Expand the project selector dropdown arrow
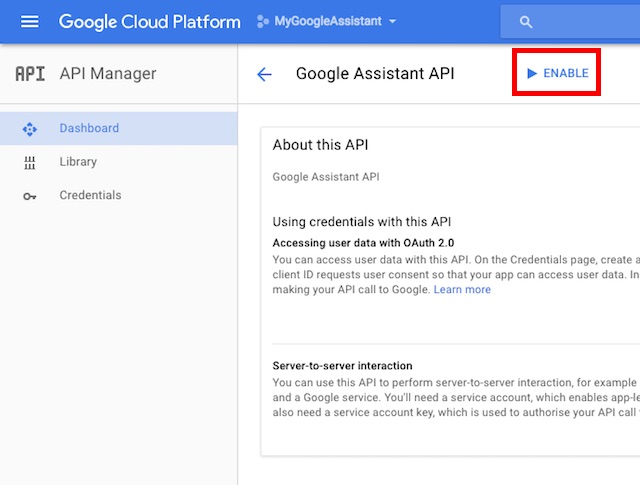This screenshot has width=640, height=485. point(392,21)
